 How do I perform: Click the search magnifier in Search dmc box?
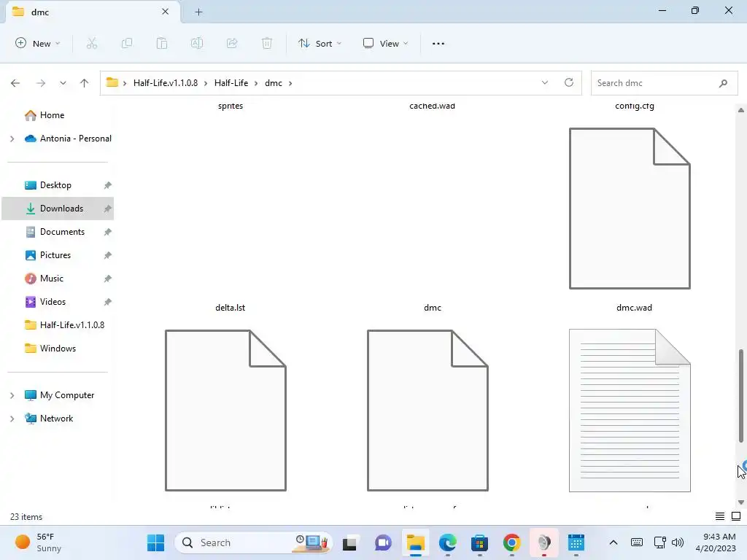coord(723,83)
